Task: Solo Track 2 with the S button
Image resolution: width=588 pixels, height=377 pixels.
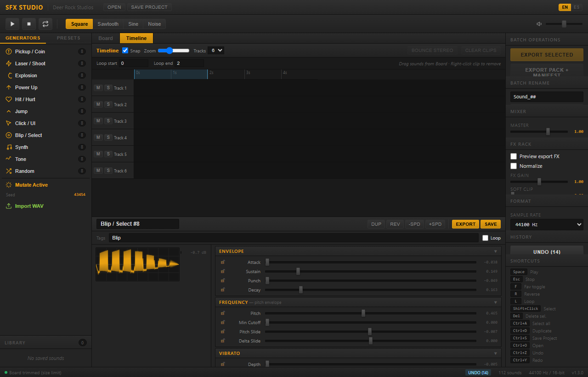Action: click(108, 104)
